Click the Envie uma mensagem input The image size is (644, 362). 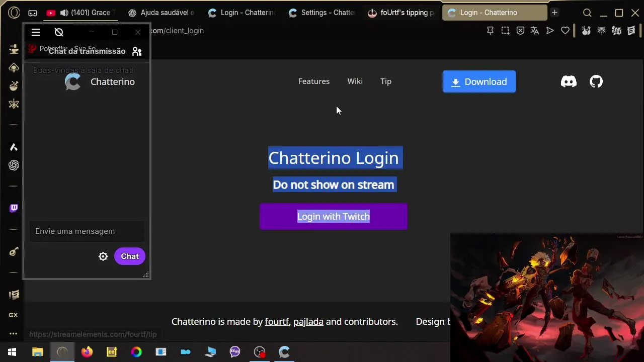tap(87, 231)
